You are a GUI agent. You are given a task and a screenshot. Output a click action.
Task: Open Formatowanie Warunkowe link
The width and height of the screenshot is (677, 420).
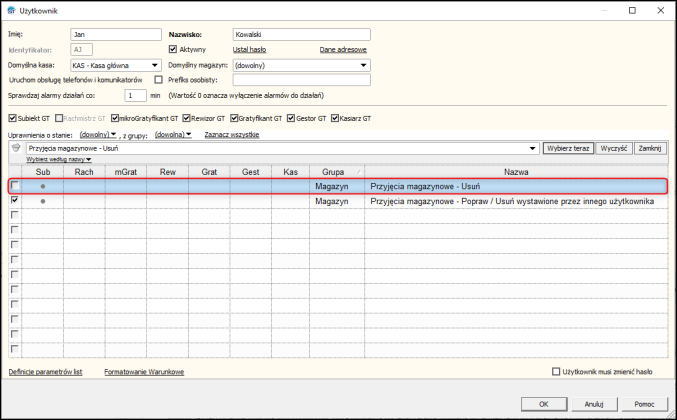pyautogui.click(x=144, y=372)
